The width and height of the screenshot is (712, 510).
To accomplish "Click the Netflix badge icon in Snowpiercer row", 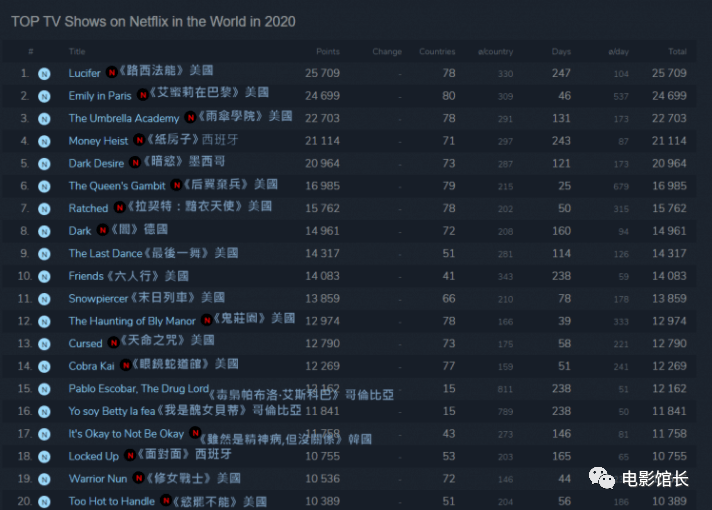I will 44,299.
